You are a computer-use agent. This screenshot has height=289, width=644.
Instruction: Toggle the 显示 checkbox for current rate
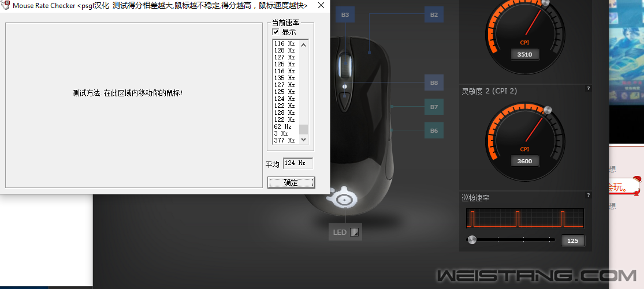[276, 32]
